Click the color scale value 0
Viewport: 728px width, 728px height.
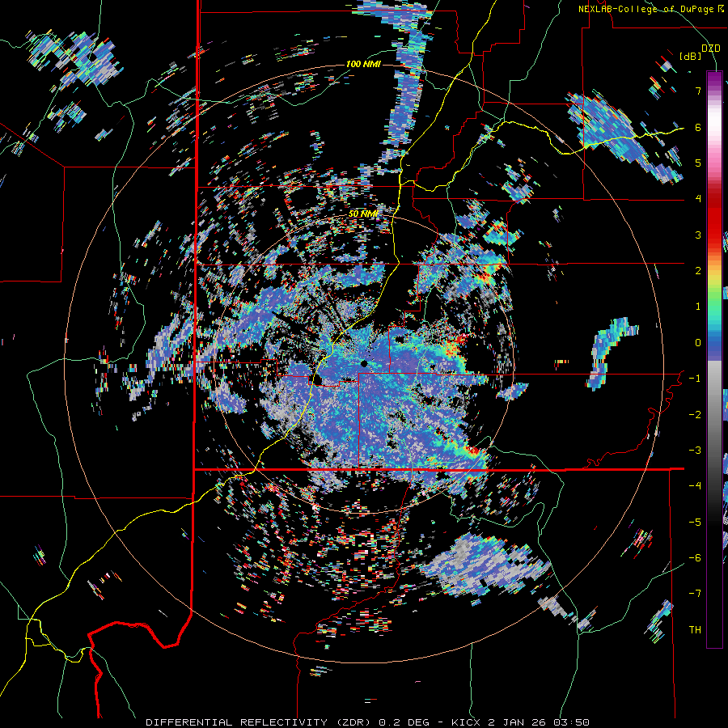pyautogui.click(x=698, y=342)
